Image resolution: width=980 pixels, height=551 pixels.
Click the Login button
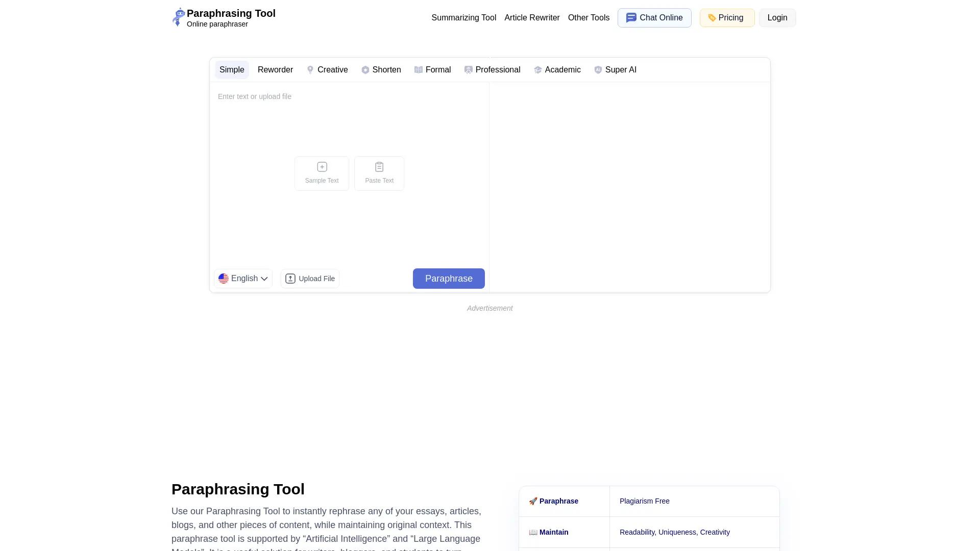[777, 17]
